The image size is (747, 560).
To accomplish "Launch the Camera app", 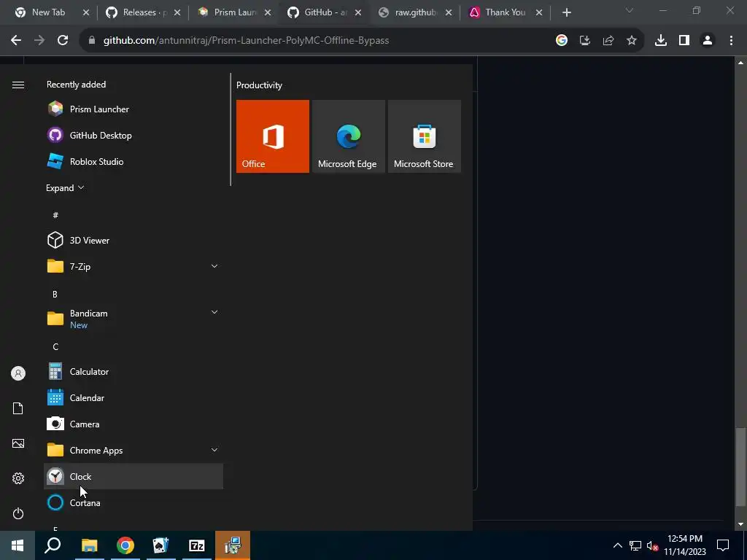I will pos(133,424).
